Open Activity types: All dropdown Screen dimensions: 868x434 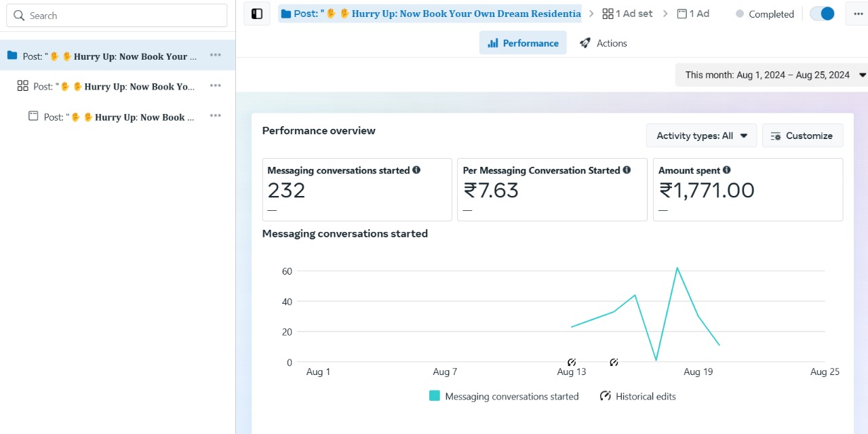point(701,136)
